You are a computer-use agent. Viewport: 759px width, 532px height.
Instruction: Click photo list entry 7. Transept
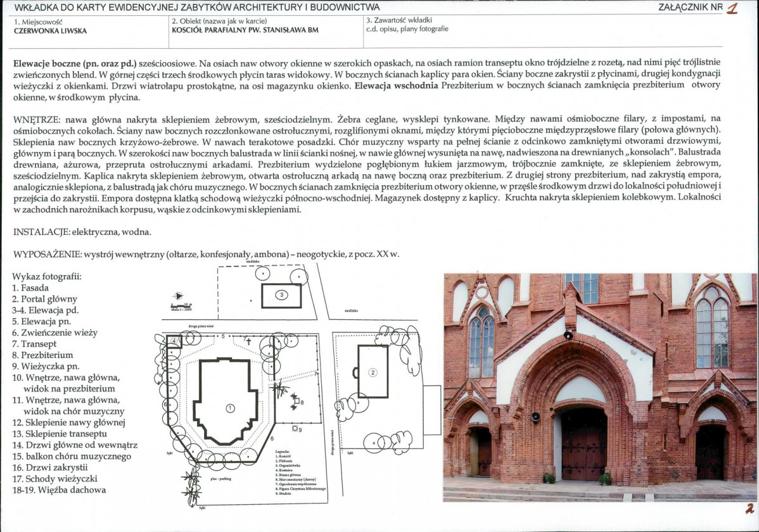click(34, 344)
